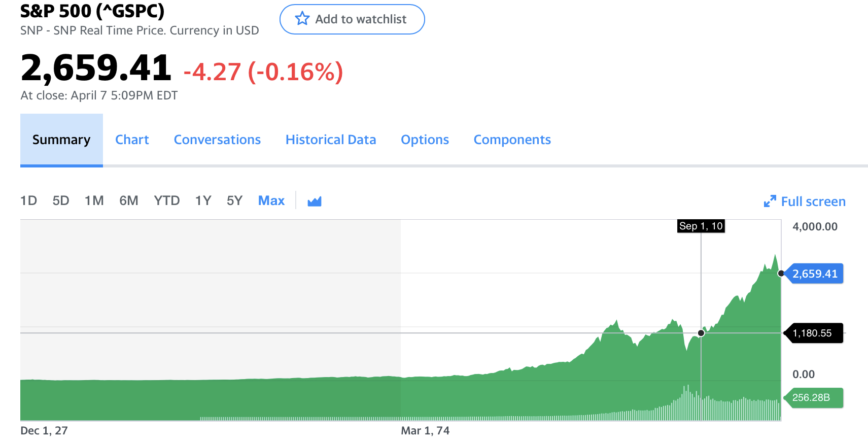Select the Max chart range
The width and height of the screenshot is (868, 441).
271,201
